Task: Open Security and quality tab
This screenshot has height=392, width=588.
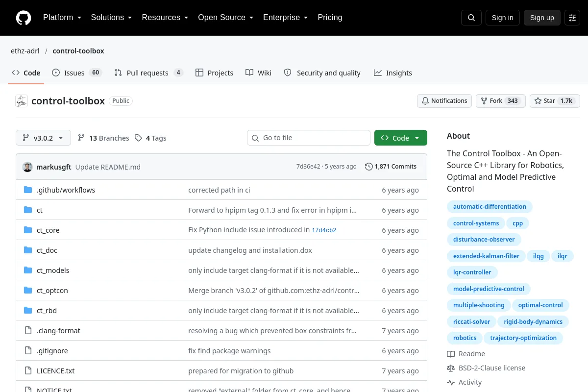Action: click(x=322, y=73)
